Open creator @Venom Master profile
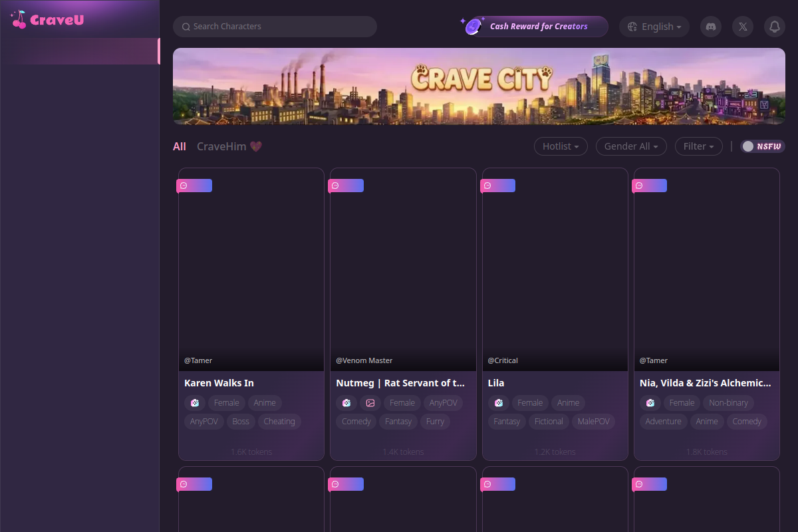Viewport: 798px width, 532px height. pos(364,360)
